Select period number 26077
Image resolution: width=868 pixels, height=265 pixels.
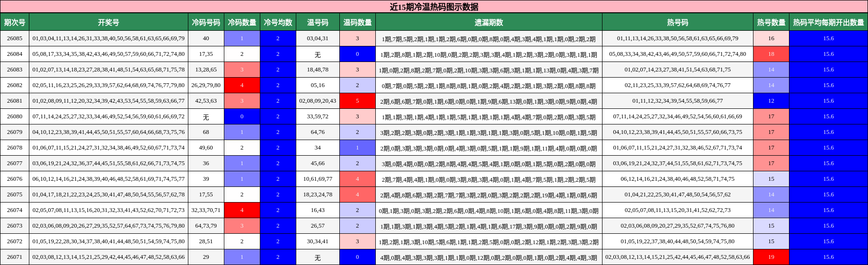pyautogui.click(x=15, y=163)
